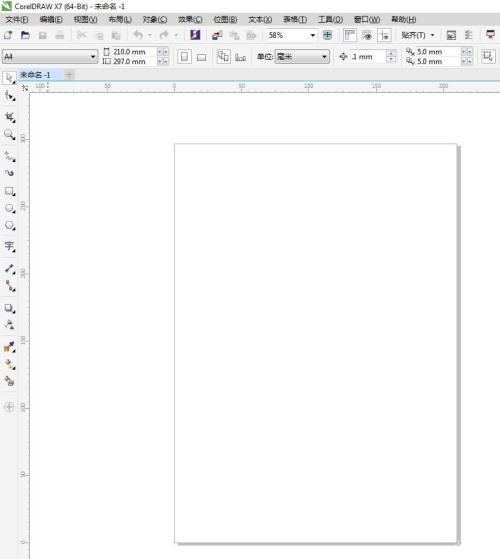This screenshot has height=559, width=500.
Task: Toggle portrait page orientation
Action: point(184,57)
